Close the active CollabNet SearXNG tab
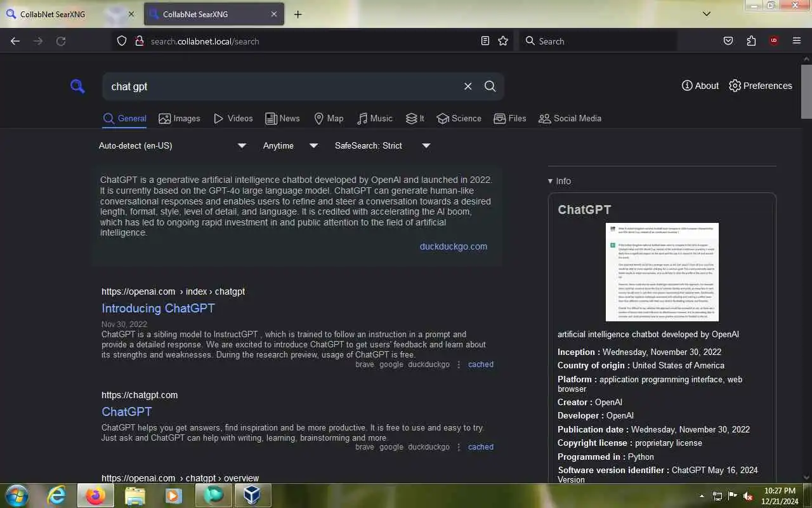 (x=274, y=14)
